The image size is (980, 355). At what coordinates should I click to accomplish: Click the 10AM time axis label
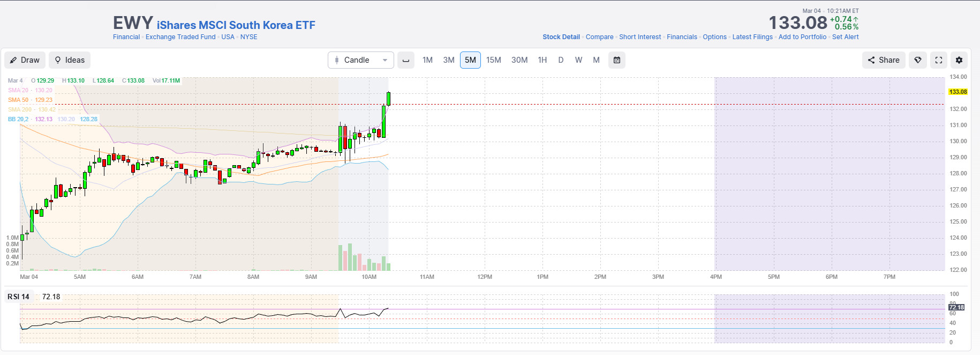pos(369,277)
